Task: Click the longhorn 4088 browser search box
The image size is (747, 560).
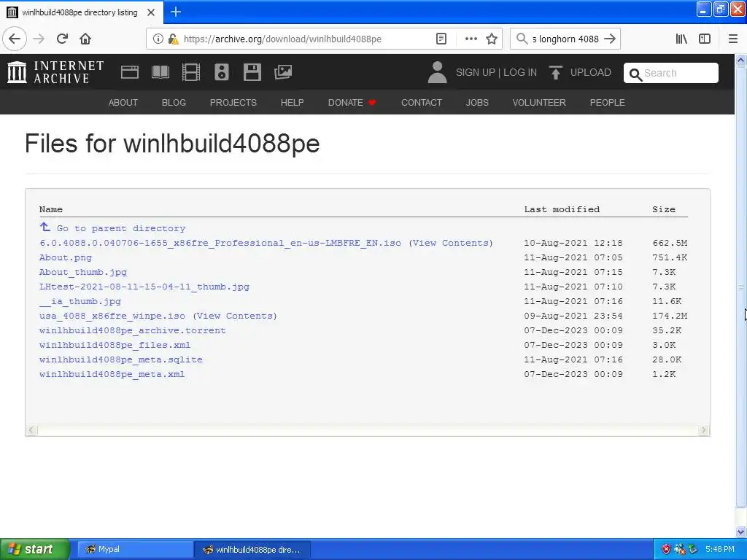Action: 565,39
